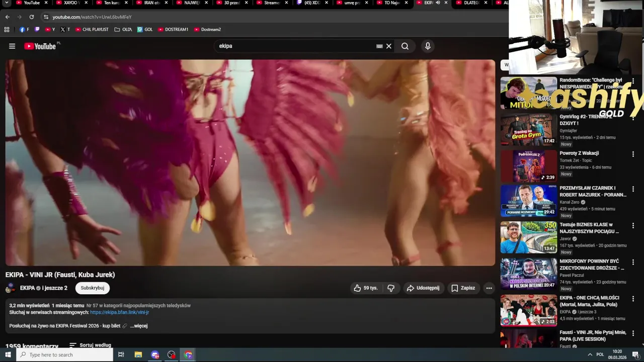Mute audio on the EKIPA tab speaker icon

[x=438, y=3]
